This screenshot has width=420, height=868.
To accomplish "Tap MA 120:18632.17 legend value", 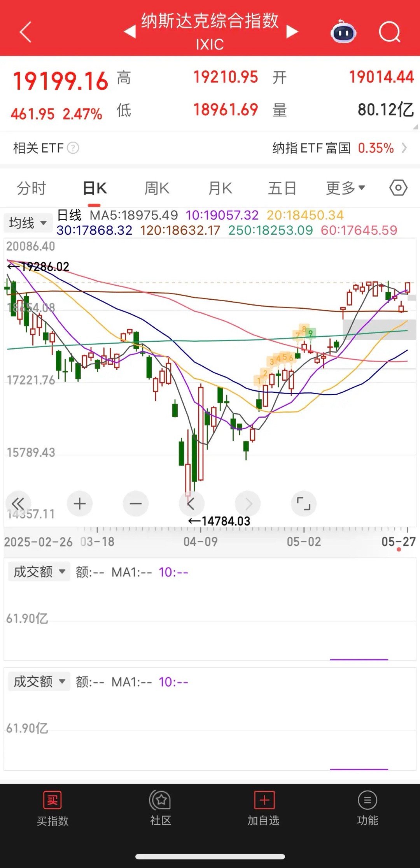I will 180,230.
